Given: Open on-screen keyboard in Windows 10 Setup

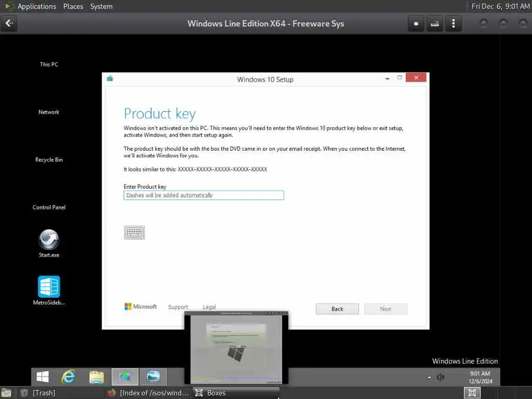Looking at the screenshot, I should 135,232.
